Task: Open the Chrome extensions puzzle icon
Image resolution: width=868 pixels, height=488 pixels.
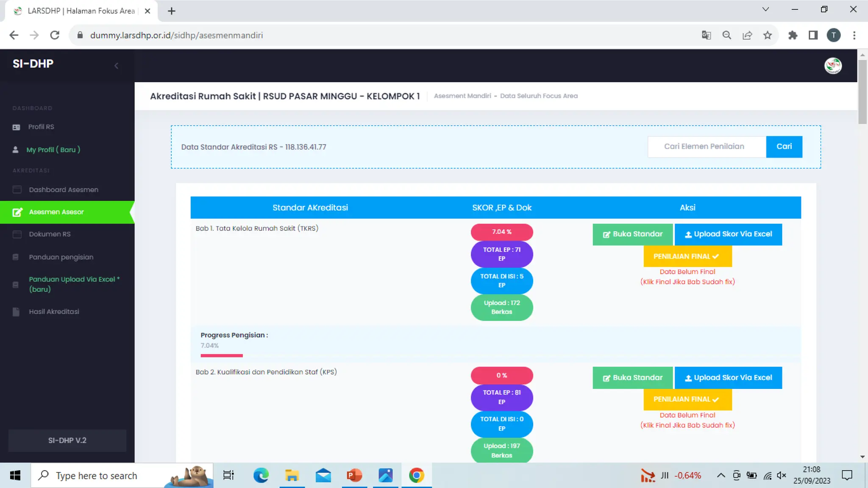Action: [793, 35]
